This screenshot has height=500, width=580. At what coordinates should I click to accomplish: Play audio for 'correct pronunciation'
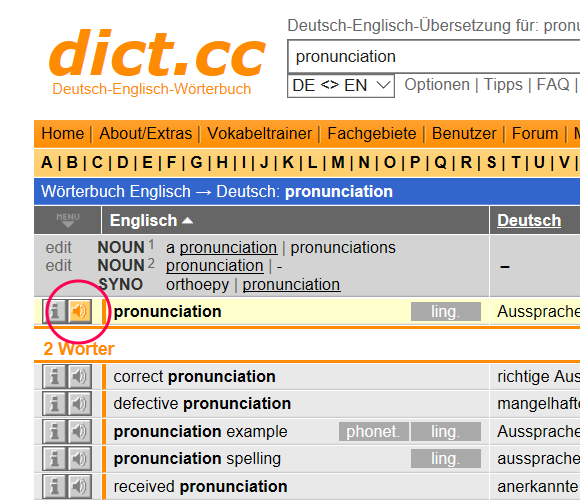[80, 376]
